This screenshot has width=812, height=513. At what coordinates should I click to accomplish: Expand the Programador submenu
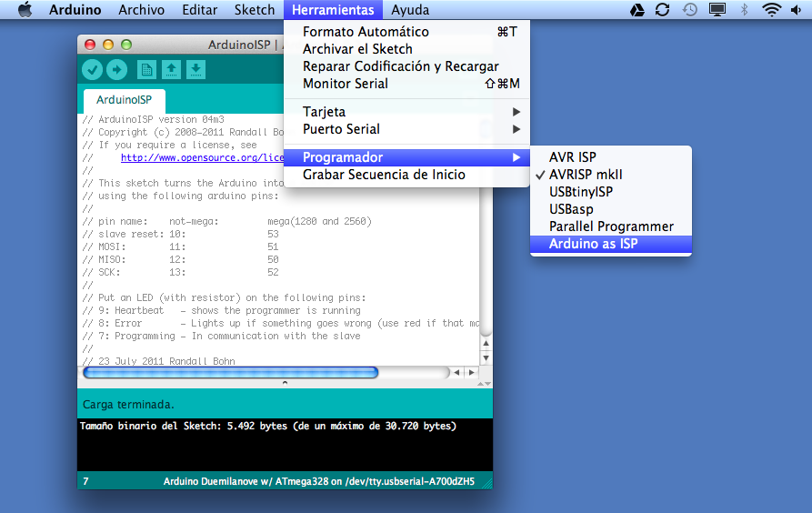click(x=407, y=157)
